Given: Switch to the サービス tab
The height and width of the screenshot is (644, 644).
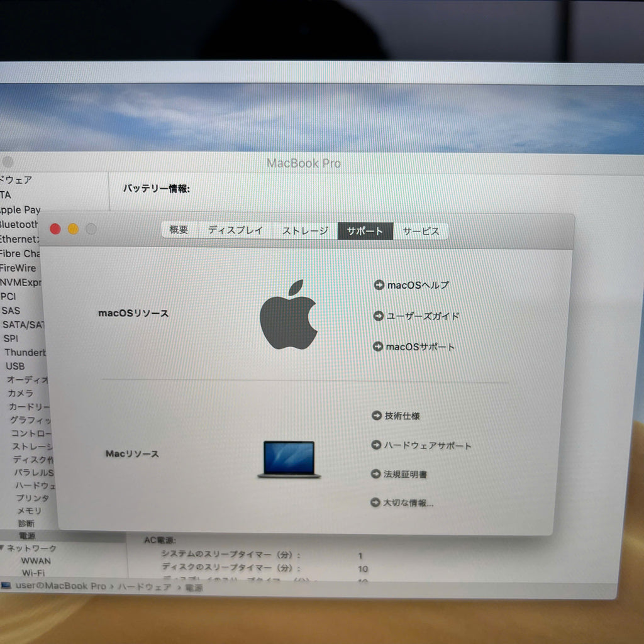Looking at the screenshot, I should pyautogui.click(x=421, y=231).
